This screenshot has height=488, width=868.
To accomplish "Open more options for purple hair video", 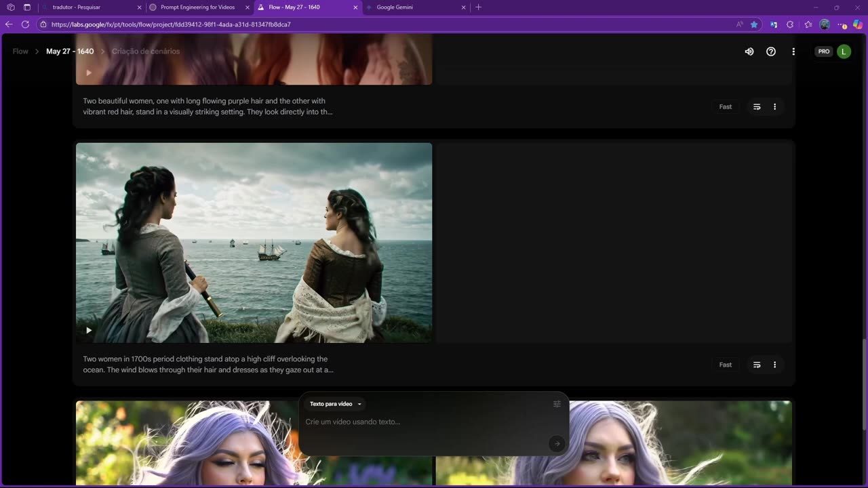I will (x=774, y=106).
